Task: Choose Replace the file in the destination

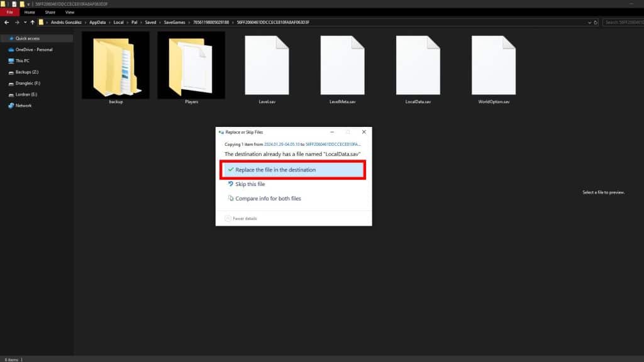Action: click(293, 170)
